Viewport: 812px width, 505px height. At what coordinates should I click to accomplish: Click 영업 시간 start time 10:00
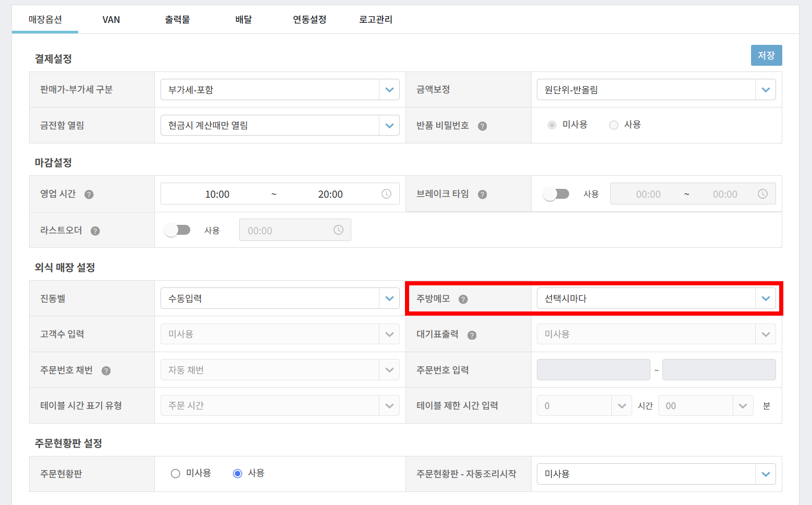coord(217,194)
